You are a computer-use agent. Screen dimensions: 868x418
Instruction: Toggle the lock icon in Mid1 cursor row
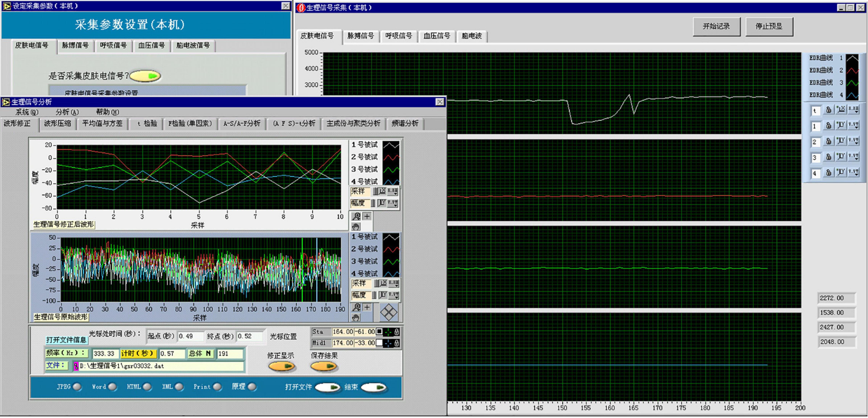pos(397,343)
